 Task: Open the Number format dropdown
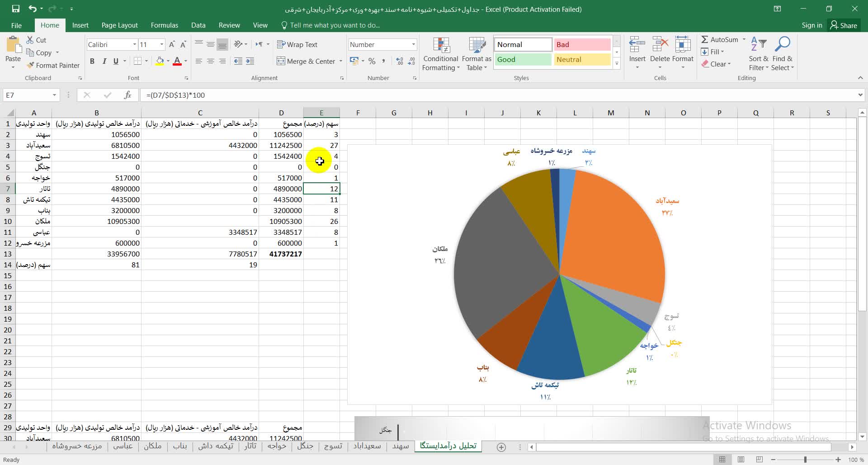[x=413, y=44]
